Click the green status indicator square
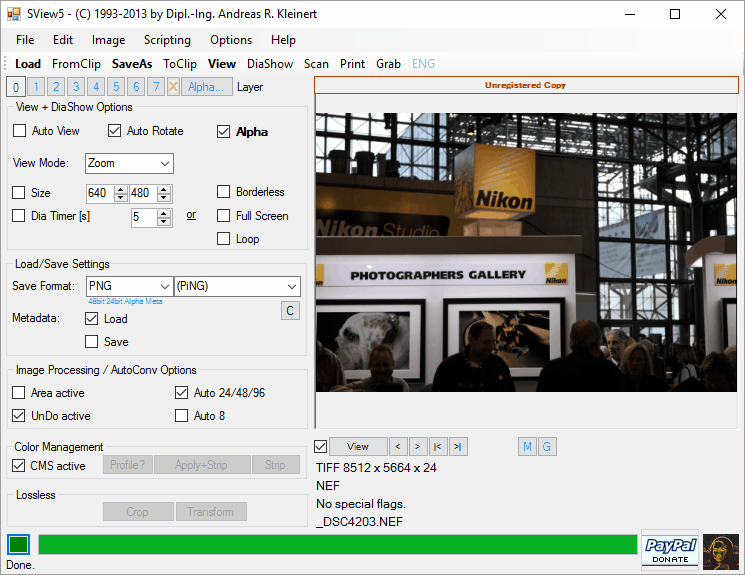This screenshot has height=575, width=745. pos(19,545)
